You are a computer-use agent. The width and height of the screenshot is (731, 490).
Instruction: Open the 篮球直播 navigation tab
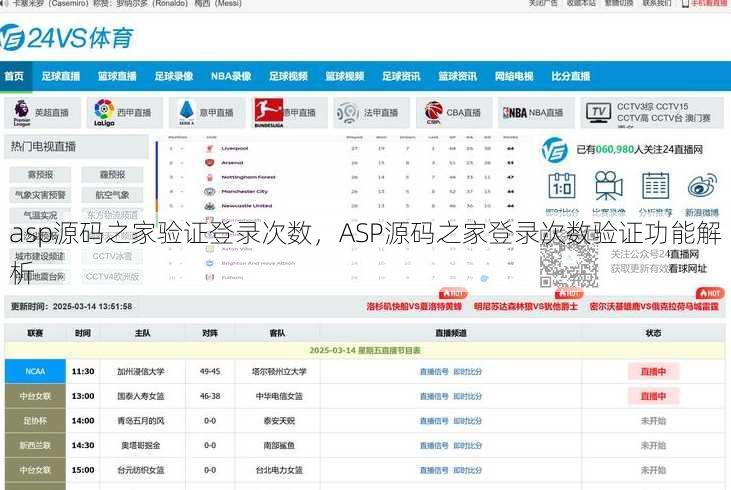pos(117,76)
